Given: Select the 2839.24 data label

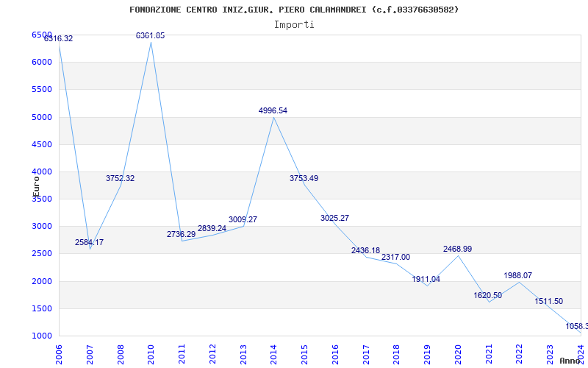Looking at the screenshot, I should 212,229.
